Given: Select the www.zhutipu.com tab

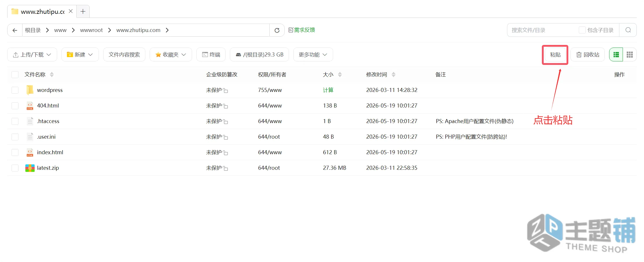Looking at the screenshot, I should [x=42, y=12].
